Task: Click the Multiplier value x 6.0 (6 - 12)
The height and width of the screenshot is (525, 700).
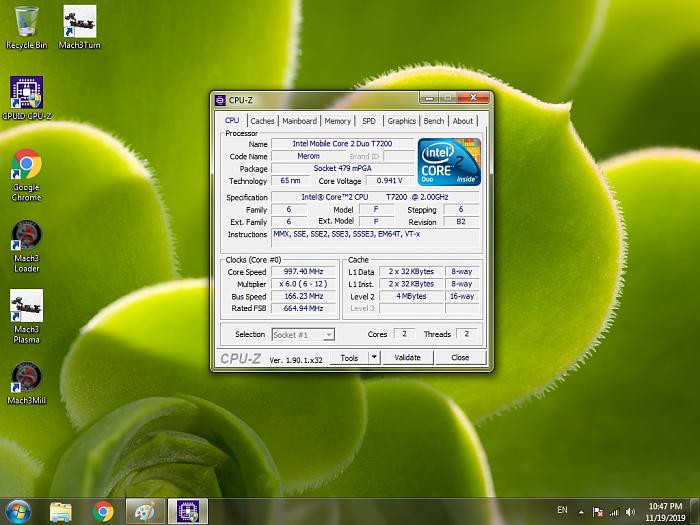Action: pos(303,284)
